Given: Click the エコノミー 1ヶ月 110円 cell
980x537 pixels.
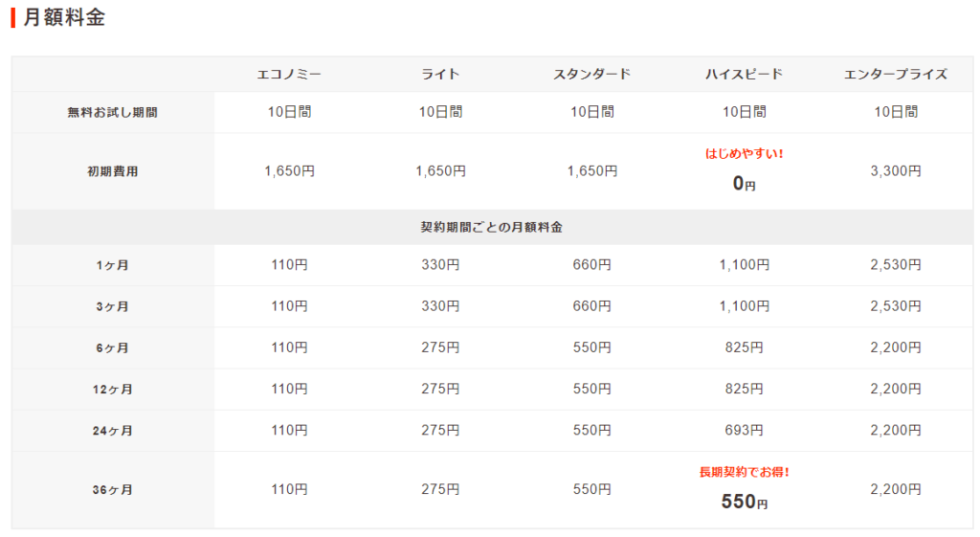Looking at the screenshot, I should click(289, 264).
